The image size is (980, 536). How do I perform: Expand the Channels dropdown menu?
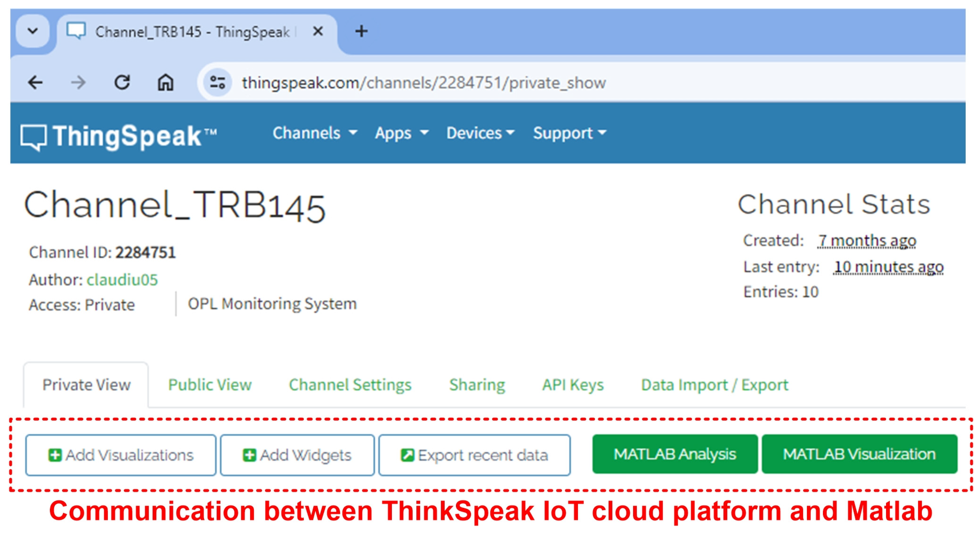tap(314, 133)
